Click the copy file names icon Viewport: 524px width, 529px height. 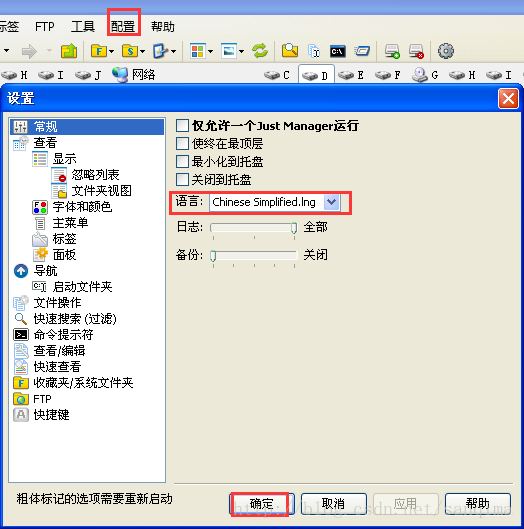(314, 51)
